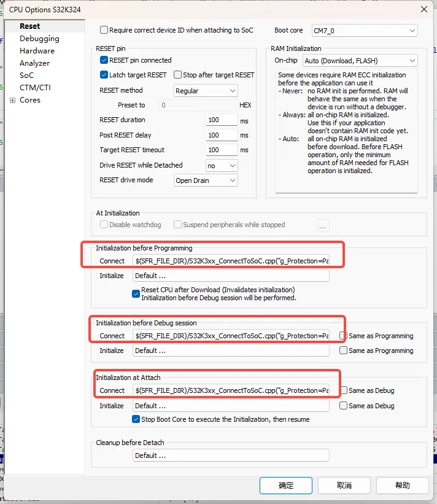Click the Post RESET delay field
This screenshot has height=504, width=437.
222,135
